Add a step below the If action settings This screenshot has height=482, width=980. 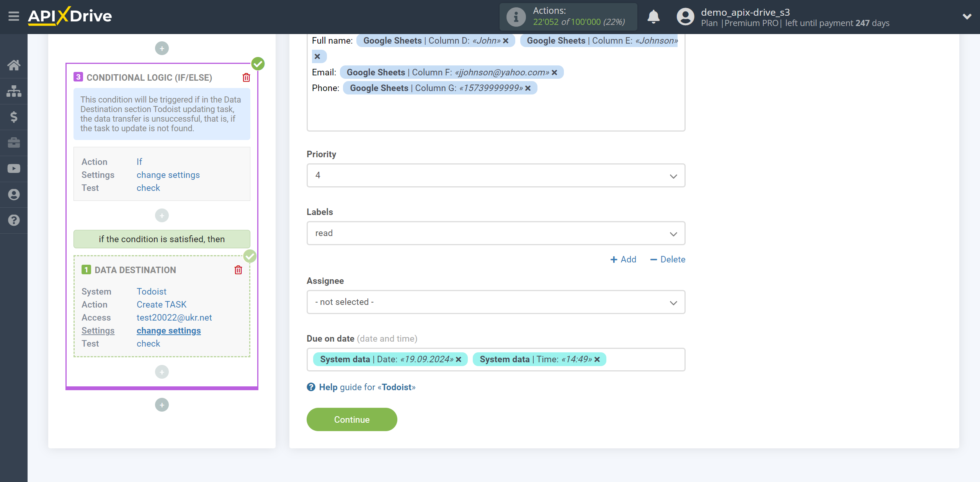pos(162,215)
